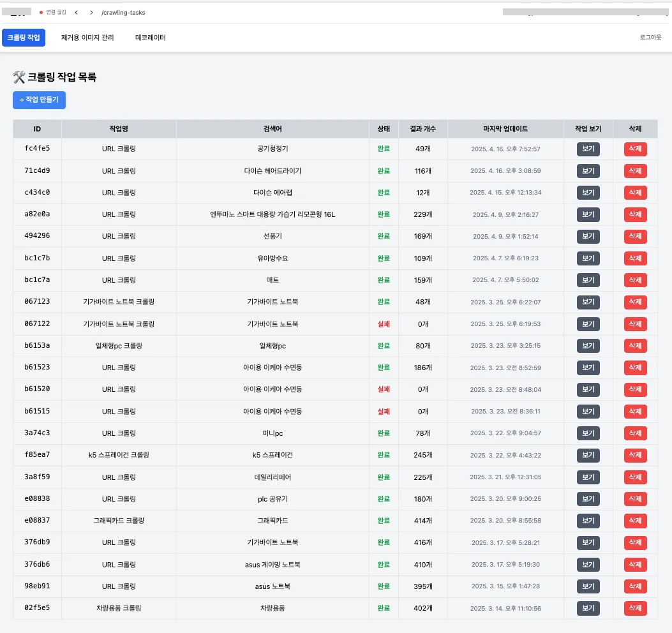Screen dimensions: 672x633
Task: Go to the 데코레이터 tab
Action: pos(151,38)
